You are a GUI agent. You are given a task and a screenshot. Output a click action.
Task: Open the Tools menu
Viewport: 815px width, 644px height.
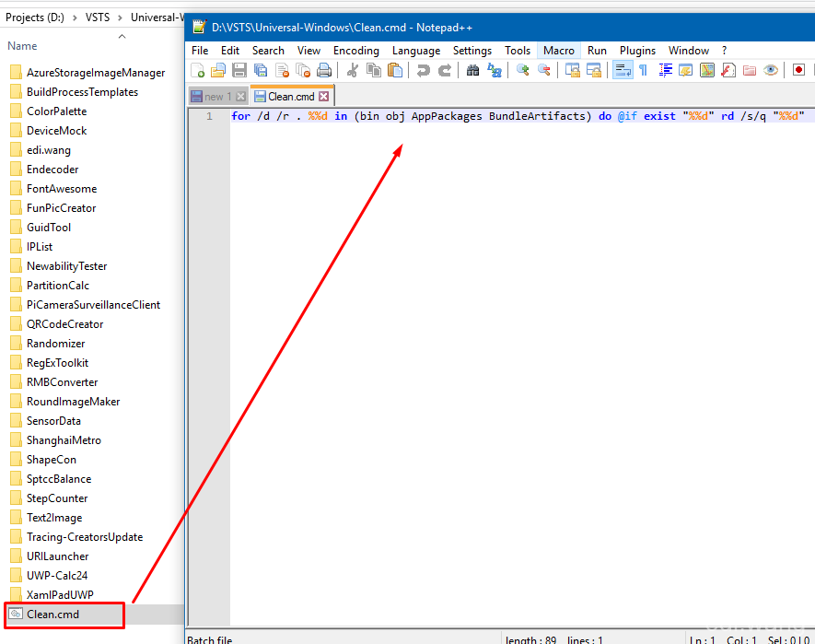518,51
